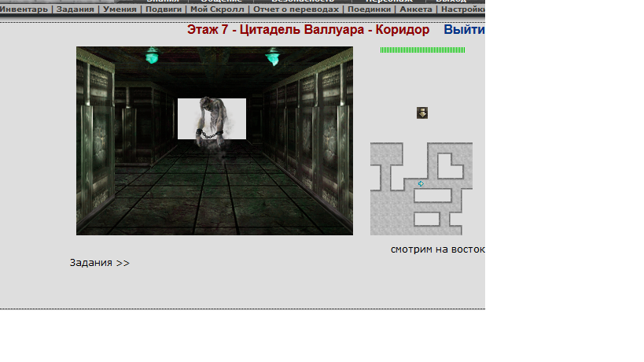Open Мой Скролл menu item
The image size is (644, 362).
click(217, 9)
